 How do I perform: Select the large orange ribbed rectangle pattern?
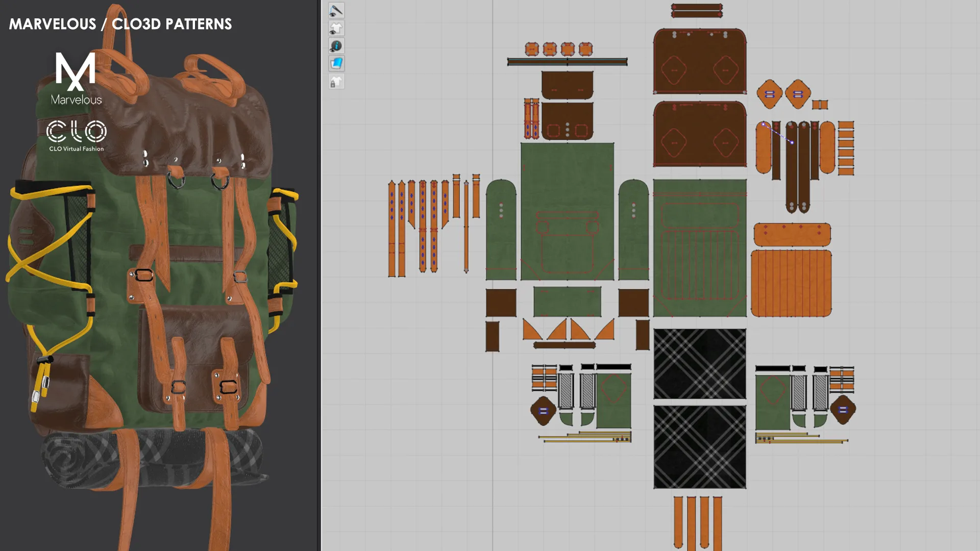[791, 283]
